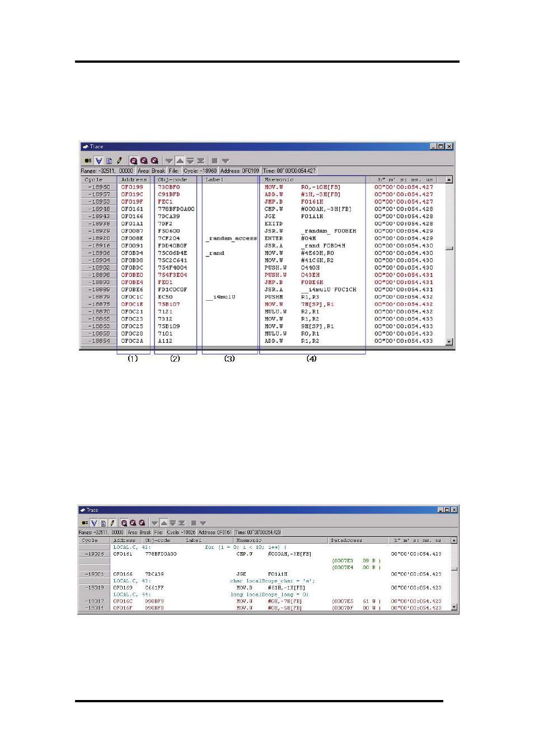Click square stop icon in Trace window cycle -18960

tap(214, 161)
